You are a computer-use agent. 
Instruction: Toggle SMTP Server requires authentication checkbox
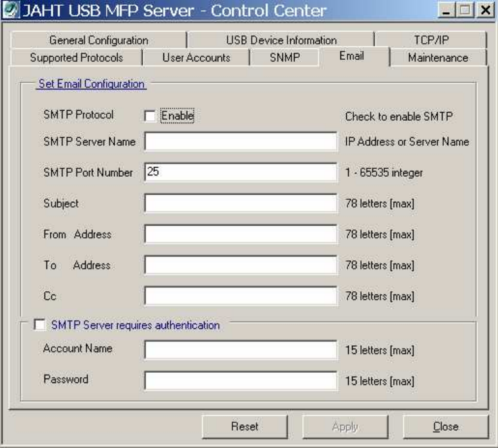tap(40, 325)
